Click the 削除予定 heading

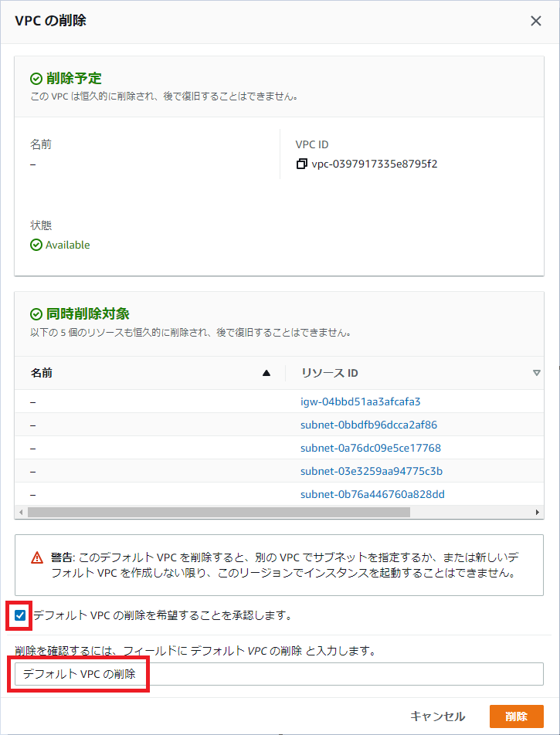[x=74, y=78]
